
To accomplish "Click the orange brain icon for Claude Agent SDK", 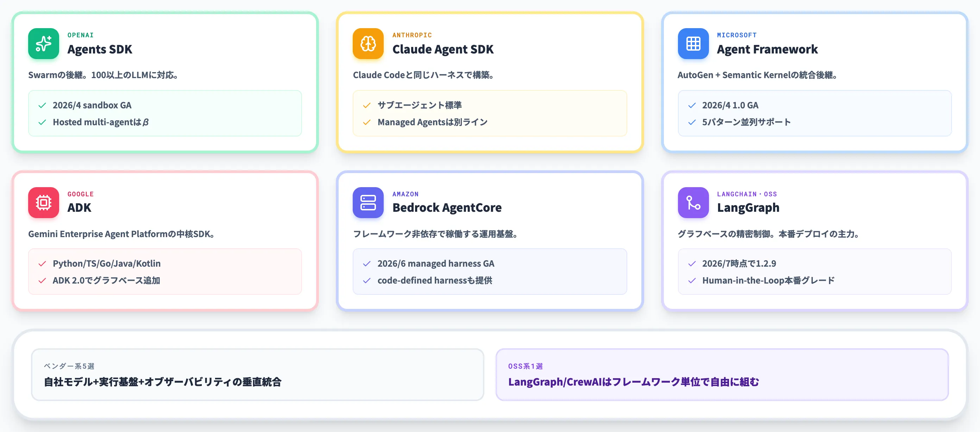I will coord(368,43).
